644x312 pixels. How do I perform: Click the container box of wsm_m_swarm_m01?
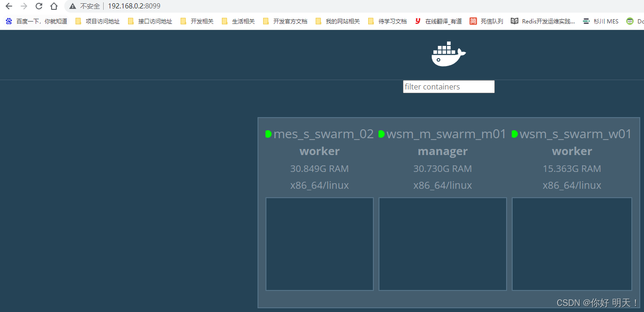click(x=443, y=244)
